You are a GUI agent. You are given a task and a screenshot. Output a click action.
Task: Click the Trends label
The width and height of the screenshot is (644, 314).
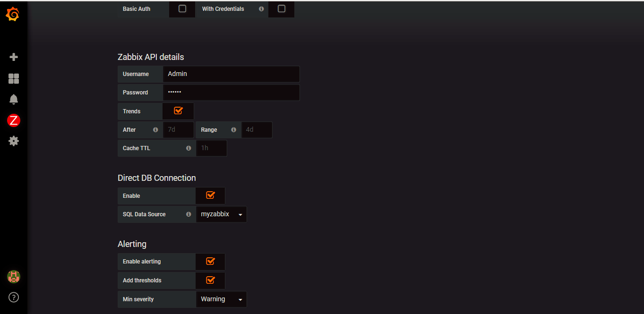pyautogui.click(x=131, y=111)
